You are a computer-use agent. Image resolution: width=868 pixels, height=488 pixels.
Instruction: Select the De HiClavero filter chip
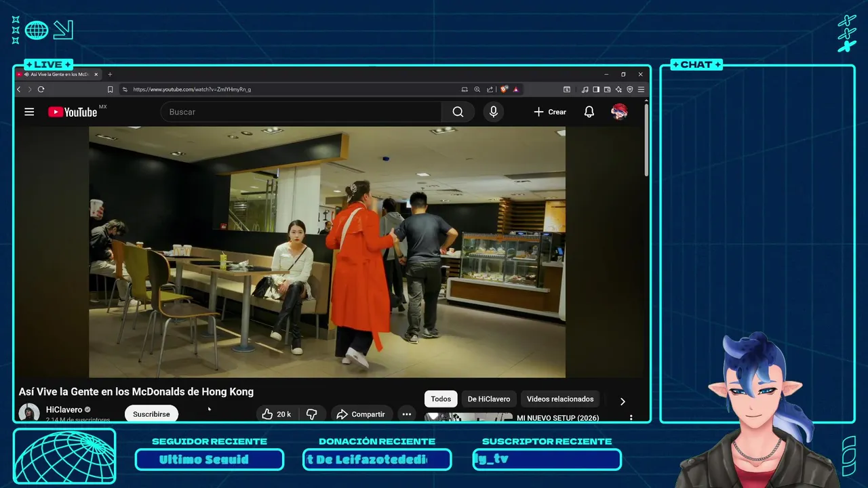pyautogui.click(x=488, y=399)
